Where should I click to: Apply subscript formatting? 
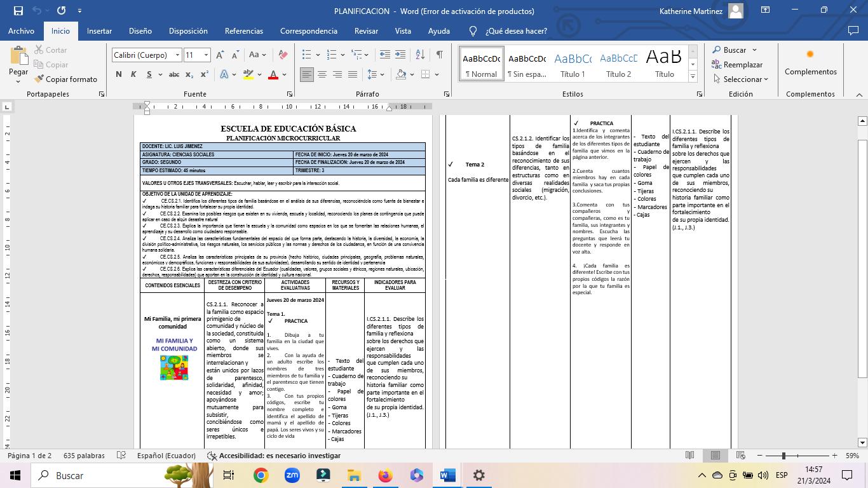click(x=189, y=74)
